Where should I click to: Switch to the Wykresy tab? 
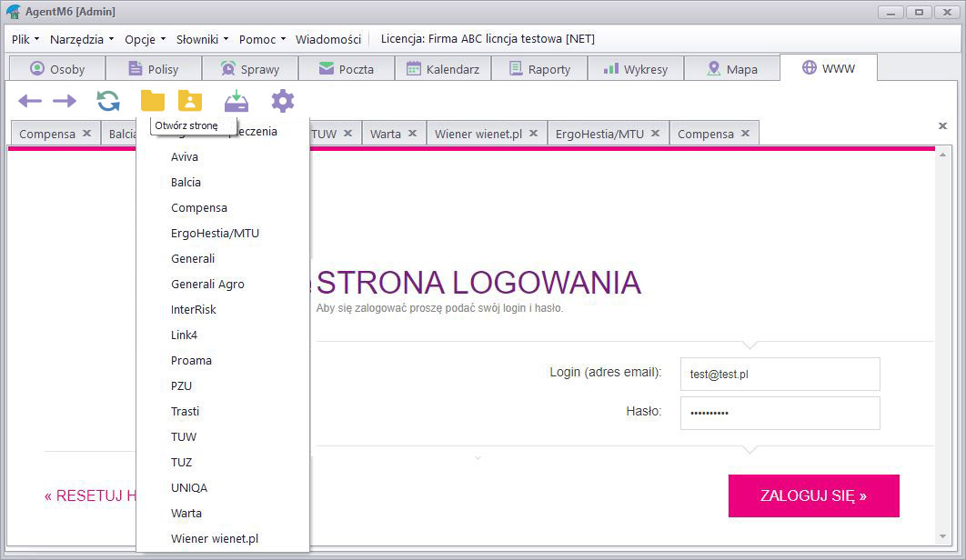coord(635,69)
